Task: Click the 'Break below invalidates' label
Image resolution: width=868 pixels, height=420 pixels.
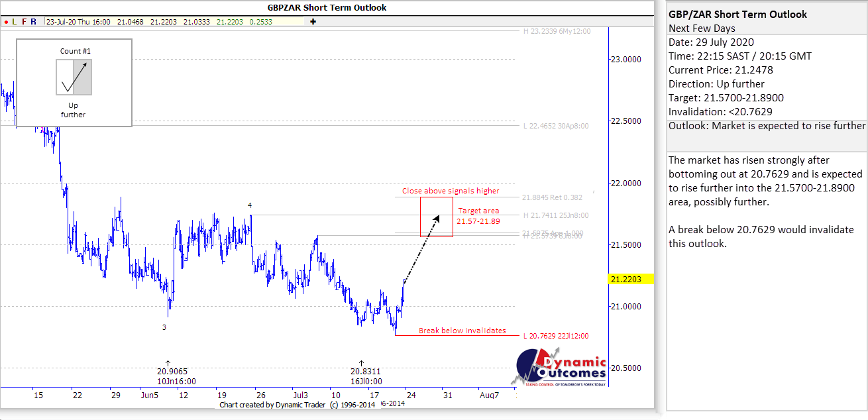Action: point(462,331)
